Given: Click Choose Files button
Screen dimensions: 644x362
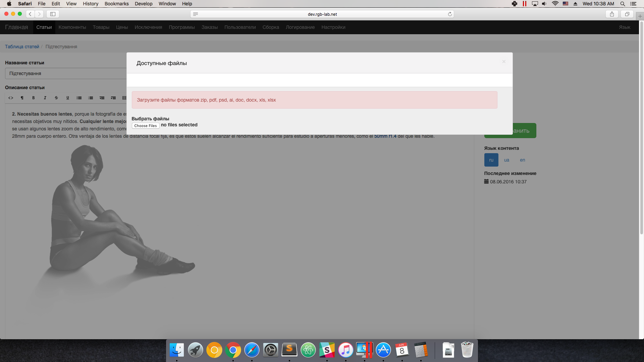Looking at the screenshot, I should click(x=146, y=126).
